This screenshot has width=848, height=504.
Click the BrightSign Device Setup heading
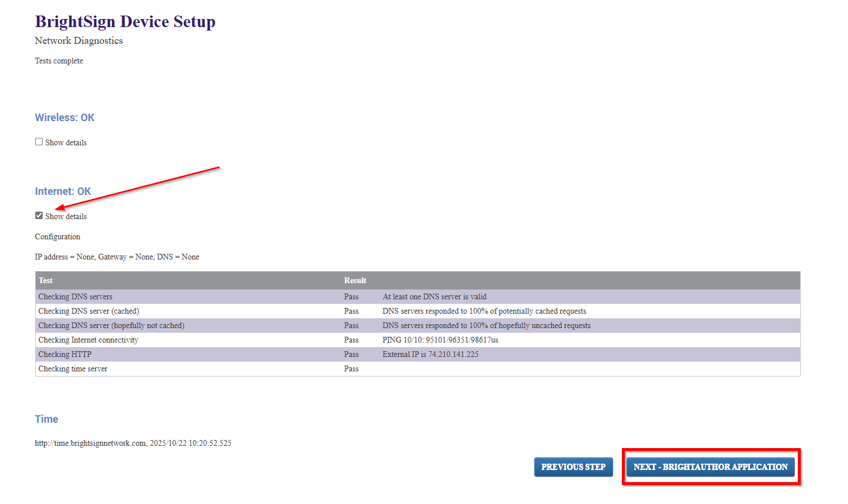click(125, 22)
